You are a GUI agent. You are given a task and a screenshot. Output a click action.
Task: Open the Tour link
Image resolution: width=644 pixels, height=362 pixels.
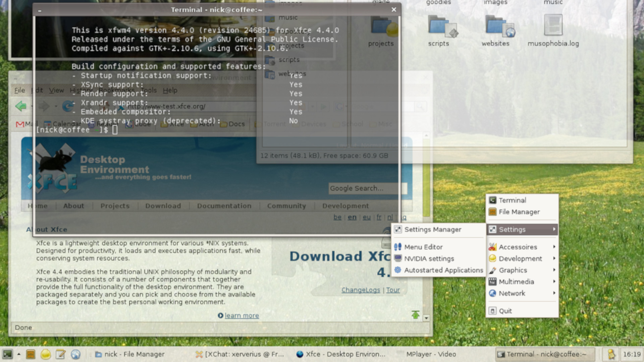pos(393,290)
